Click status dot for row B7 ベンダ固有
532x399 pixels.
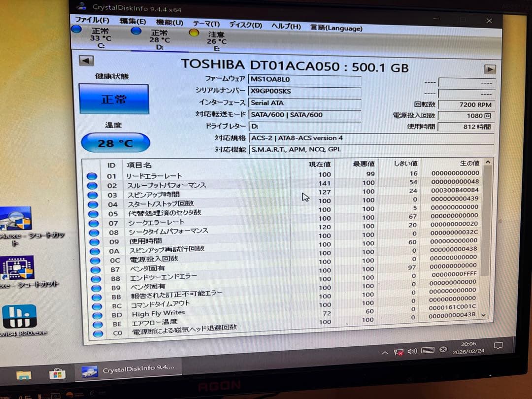(96, 270)
